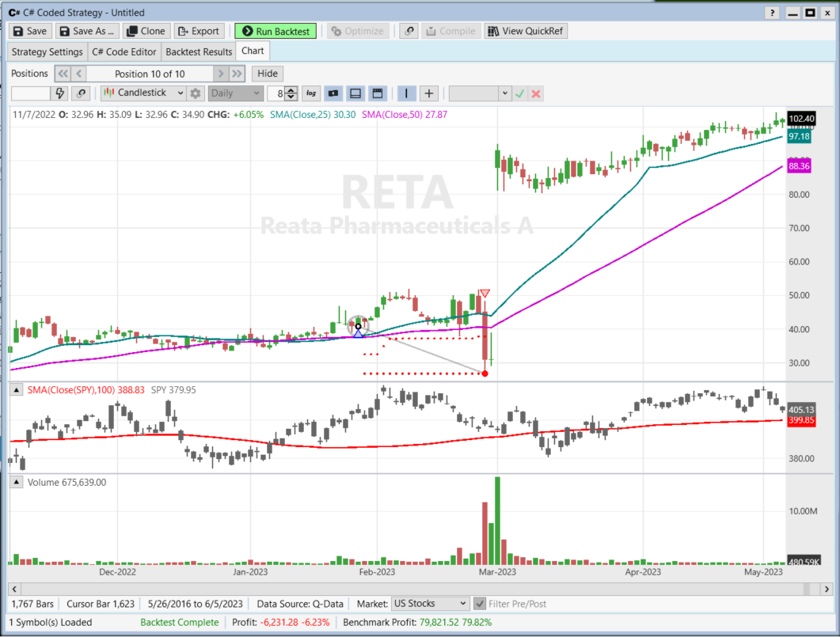Click the Save button

point(31,31)
